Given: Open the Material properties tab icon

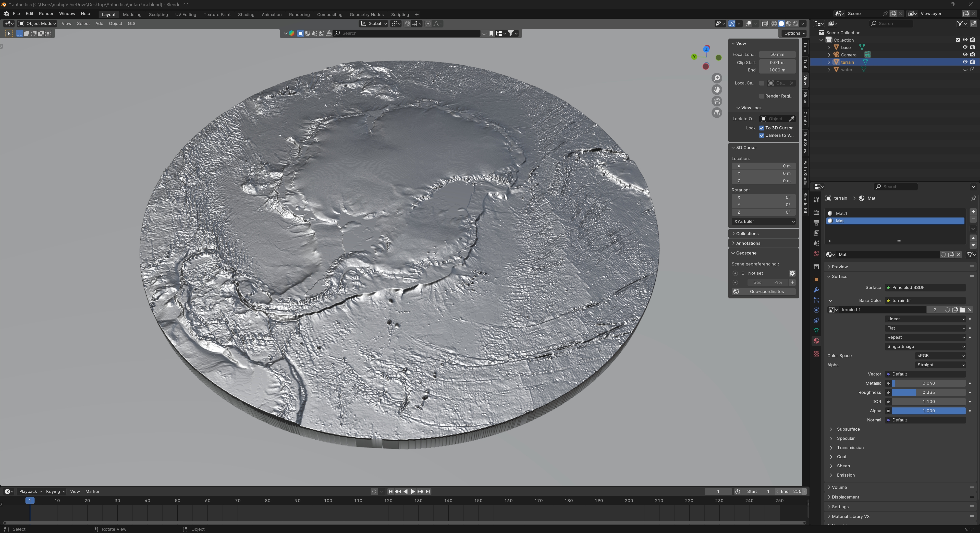Looking at the screenshot, I should tap(816, 341).
